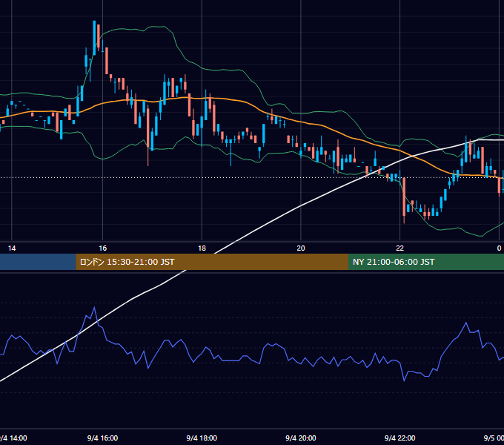Screen dimensions: 504x445
Task: Click the hour label 14 on time axis
Action: 12,248
